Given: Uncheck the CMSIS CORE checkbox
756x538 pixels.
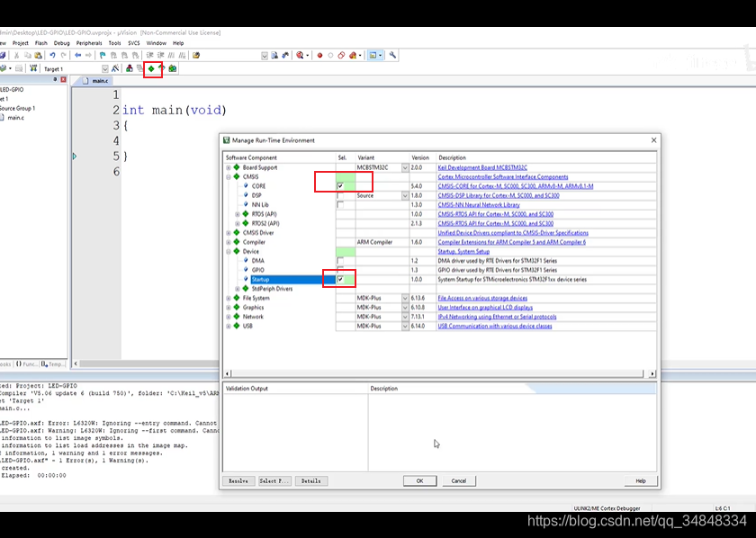Looking at the screenshot, I should point(340,186).
